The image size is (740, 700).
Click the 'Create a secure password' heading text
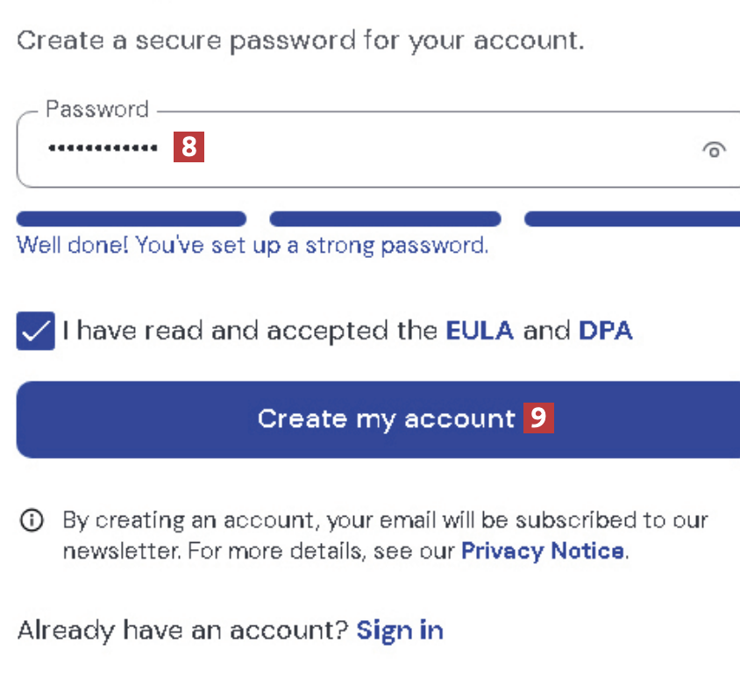(x=300, y=40)
